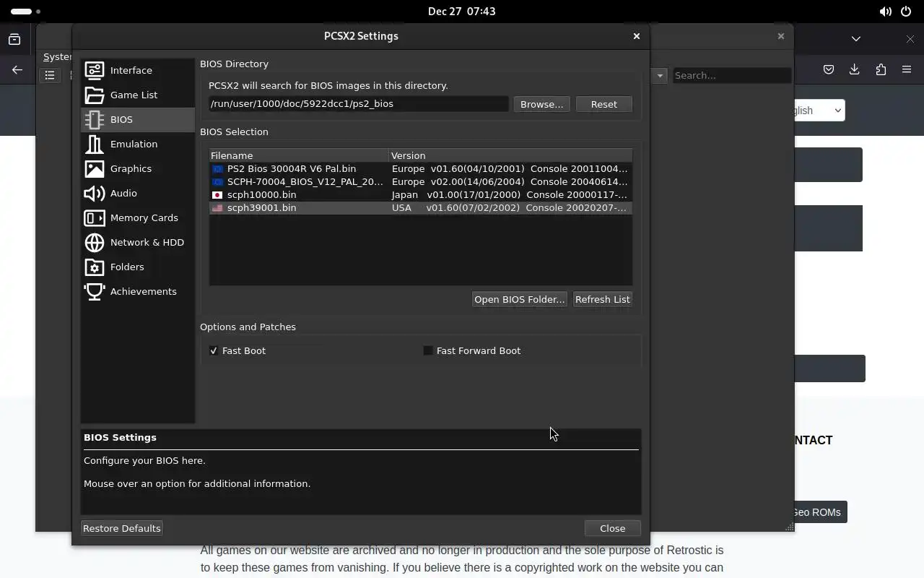Image resolution: width=924 pixels, height=578 pixels.
Task: Open the Memory Cards settings category
Action: click(x=137, y=217)
